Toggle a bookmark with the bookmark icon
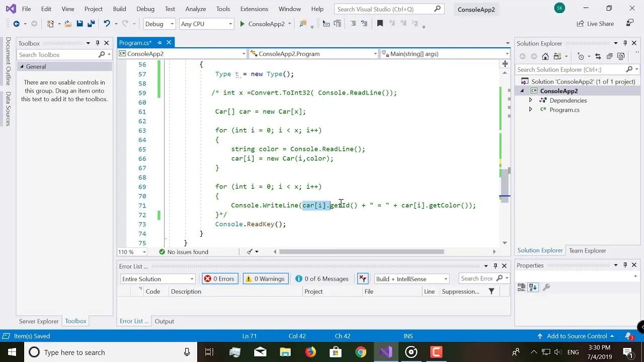 (x=380, y=24)
